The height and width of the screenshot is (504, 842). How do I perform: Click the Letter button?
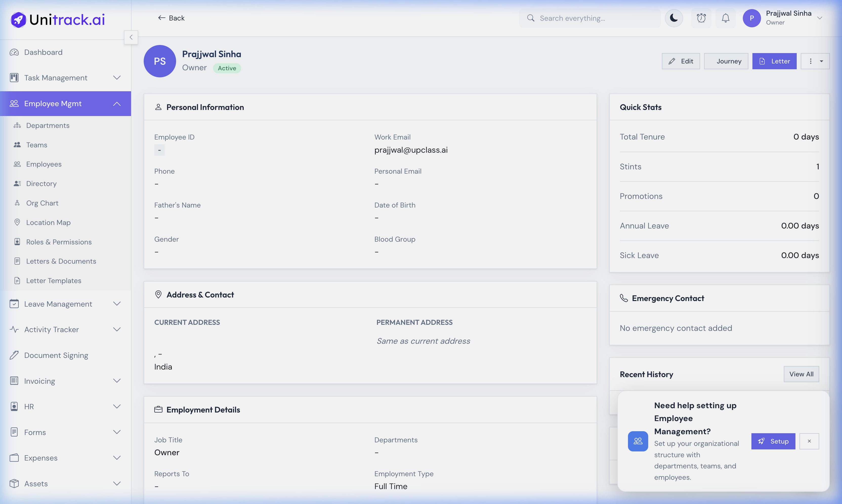click(774, 61)
